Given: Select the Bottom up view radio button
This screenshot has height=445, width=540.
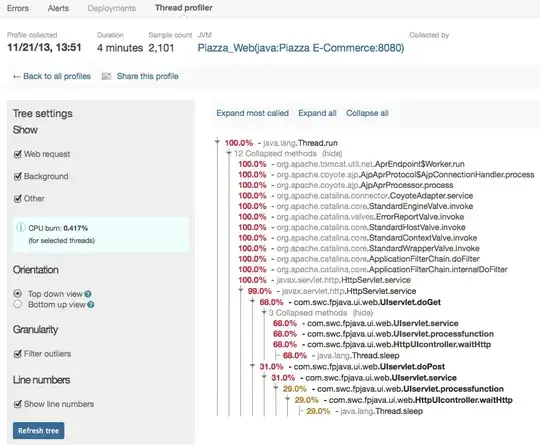Looking at the screenshot, I should tap(18, 304).
